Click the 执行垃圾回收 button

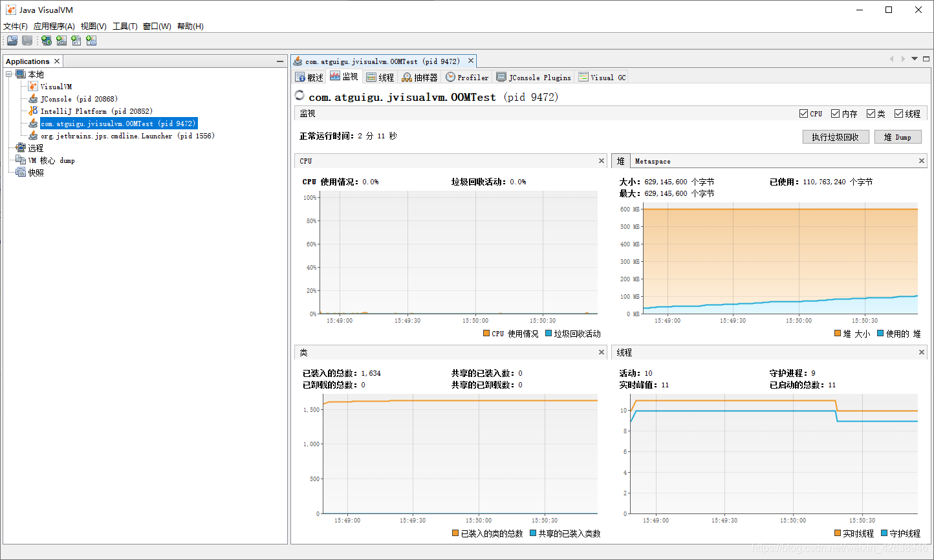tap(836, 137)
